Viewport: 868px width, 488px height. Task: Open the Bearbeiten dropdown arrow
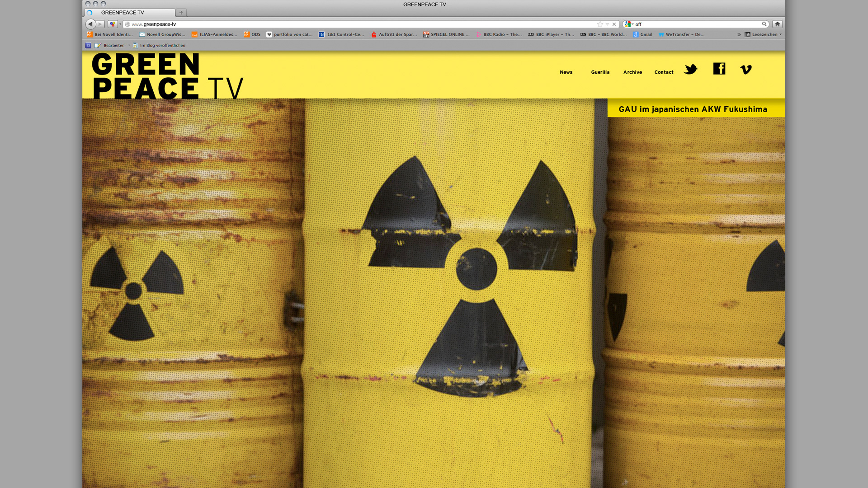(129, 45)
